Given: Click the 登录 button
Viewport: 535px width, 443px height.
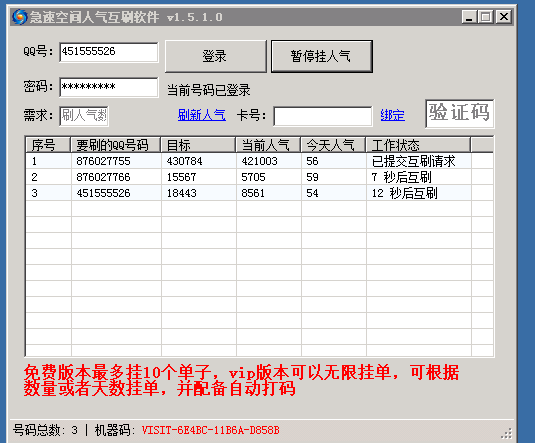Looking at the screenshot, I should point(215,56).
